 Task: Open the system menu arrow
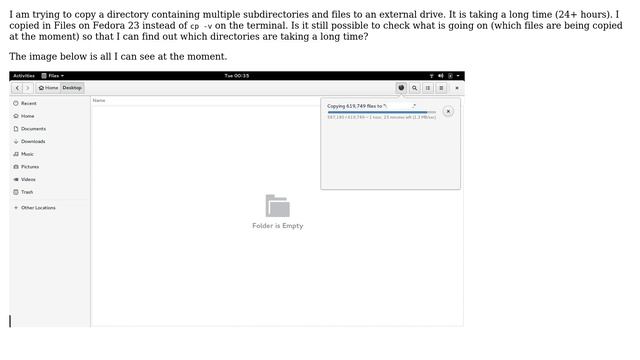pyautogui.click(x=458, y=76)
